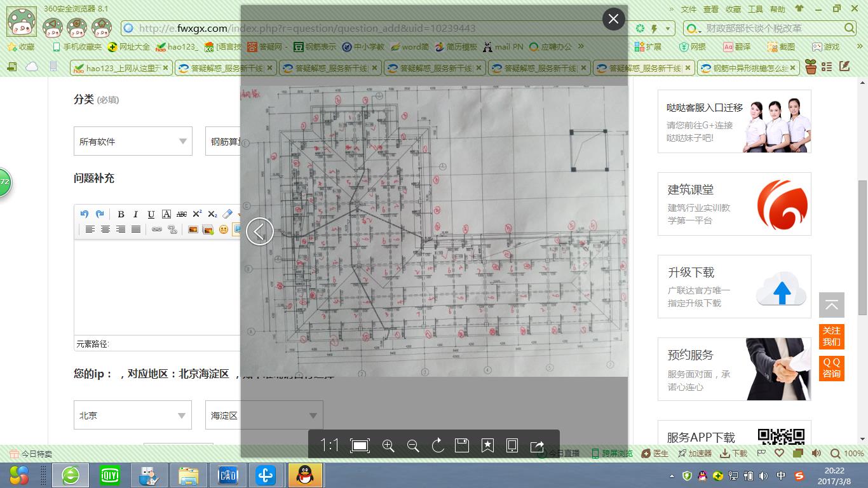Screen dimensions: 868x488
Task: Insert multiple images with the upload icon
Action: pyautogui.click(x=208, y=229)
